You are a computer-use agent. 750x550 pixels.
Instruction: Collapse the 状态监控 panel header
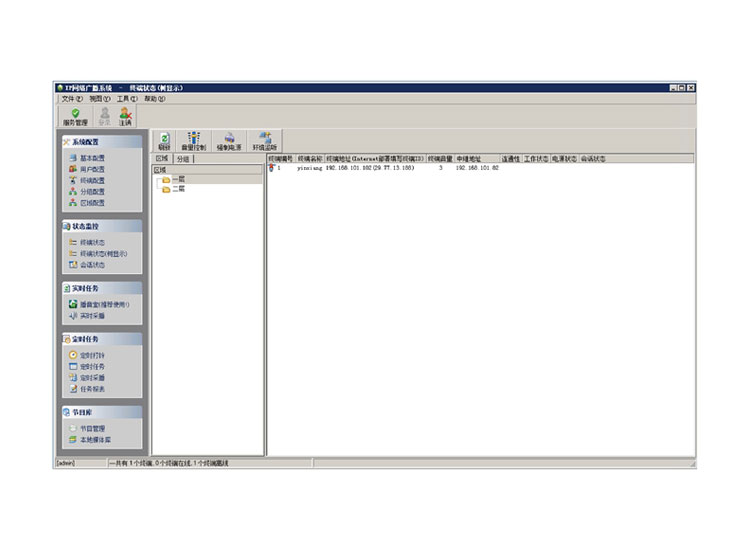(100, 226)
